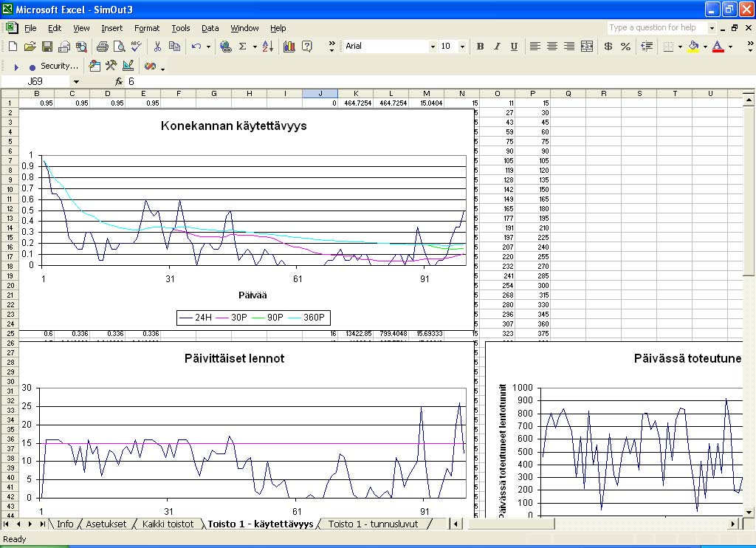Expand the Arial font name dropdown
Viewport: 756px width, 548px height.
(433, 47)
